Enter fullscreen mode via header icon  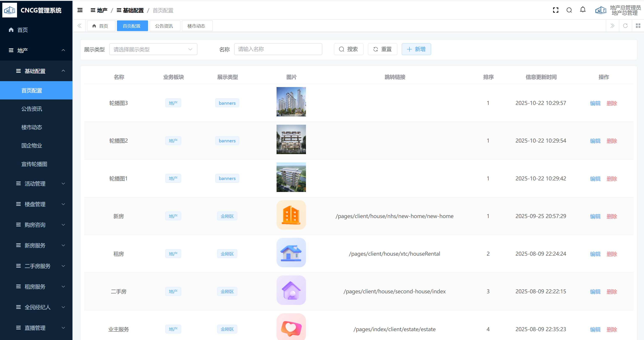[x=556, y=10]
